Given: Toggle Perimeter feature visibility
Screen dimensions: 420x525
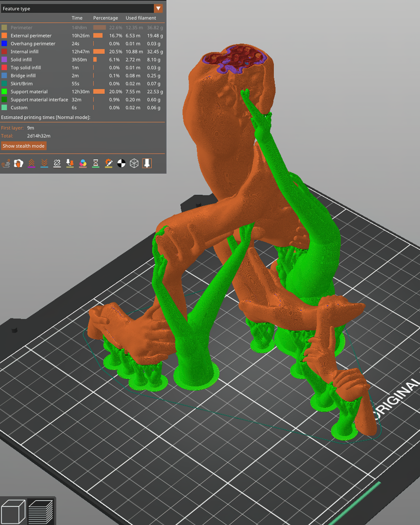Looking at the screenshot, I should 82,28.
